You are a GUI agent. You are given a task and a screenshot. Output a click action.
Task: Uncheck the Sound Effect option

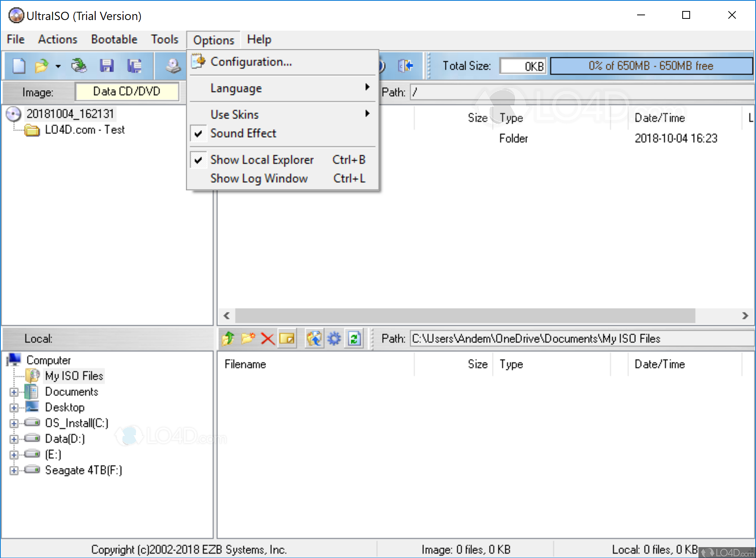[x=243, y=133]
